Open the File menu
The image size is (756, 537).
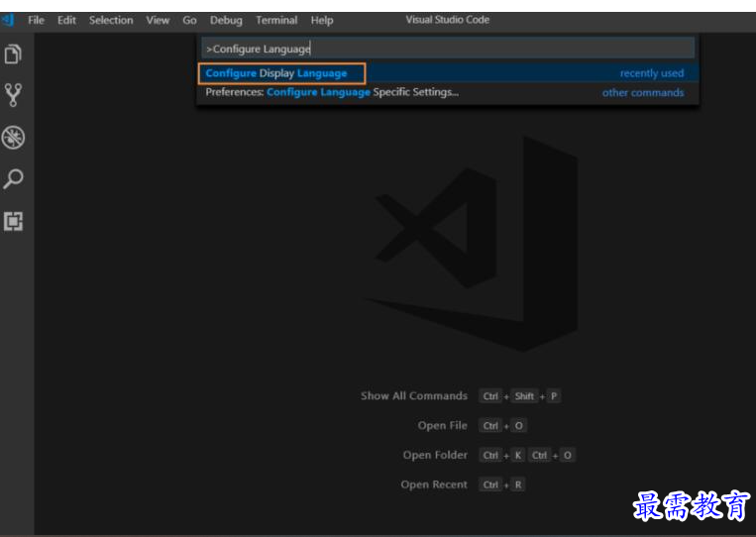(x=36, y=20)
